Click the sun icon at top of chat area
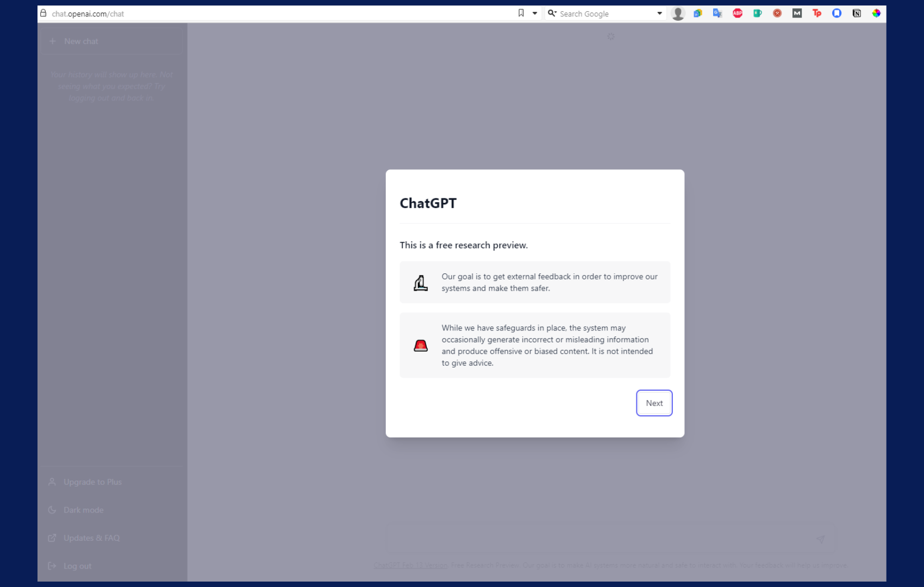The image size is (924, 587). 611,36
